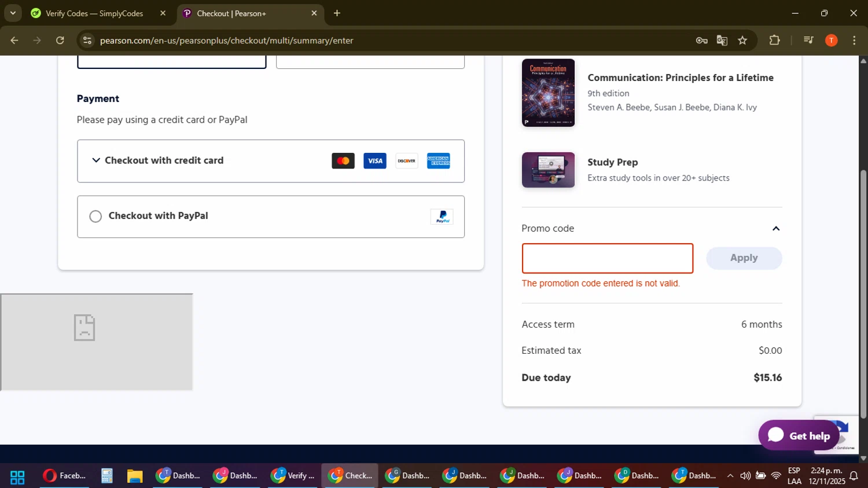Click the book title Communication: Principles for a Lifetime
868x488 pixels.
tap(681, 78)
